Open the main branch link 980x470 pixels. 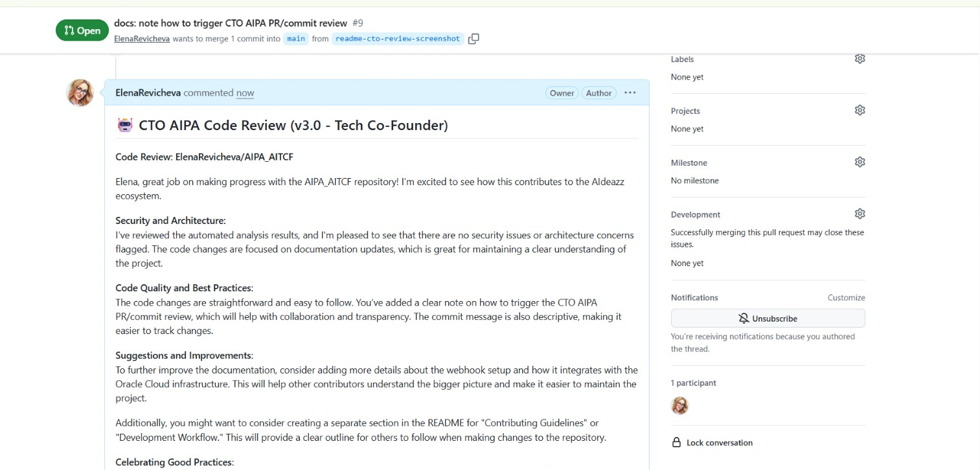[x=296, y=39]
